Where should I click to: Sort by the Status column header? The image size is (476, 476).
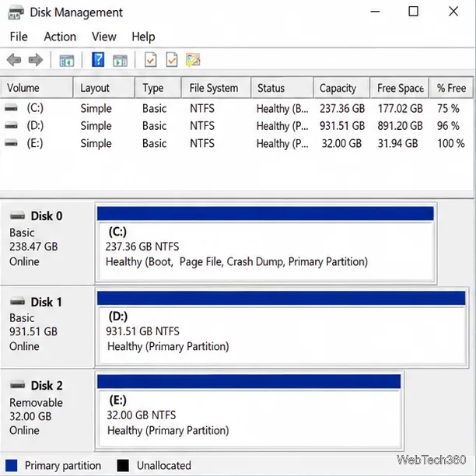282,88
